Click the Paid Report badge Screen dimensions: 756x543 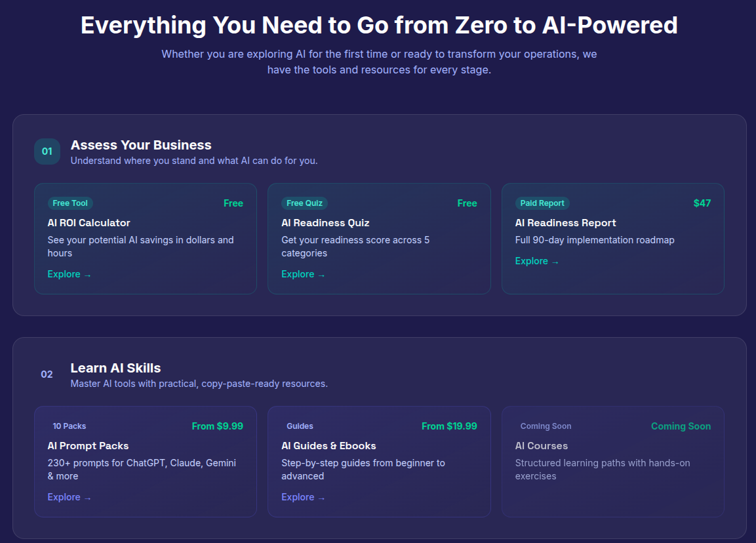[542, 203]
